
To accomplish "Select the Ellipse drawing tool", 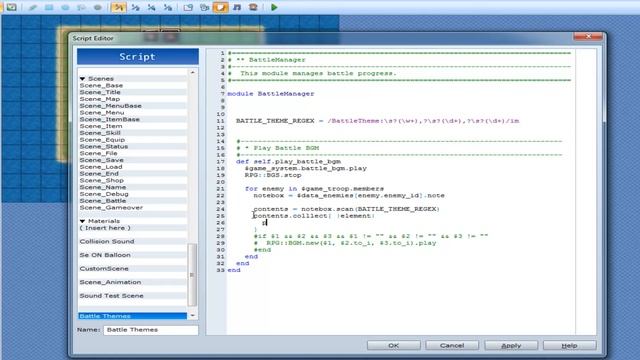I will 65,7.
